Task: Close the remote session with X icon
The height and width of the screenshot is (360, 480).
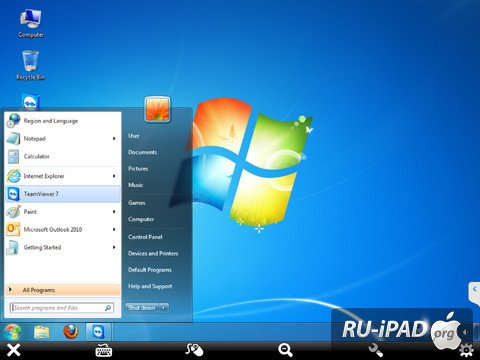Action: (x=14, y=350)
